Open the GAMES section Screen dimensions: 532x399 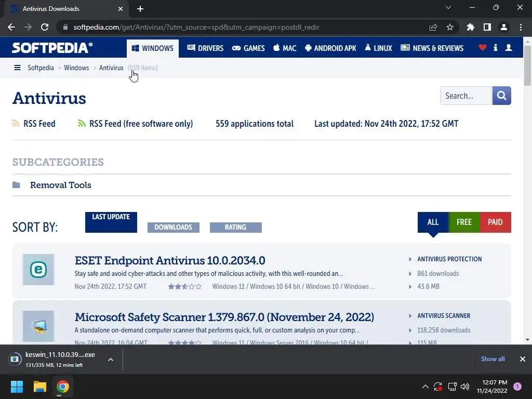[248, 48]
